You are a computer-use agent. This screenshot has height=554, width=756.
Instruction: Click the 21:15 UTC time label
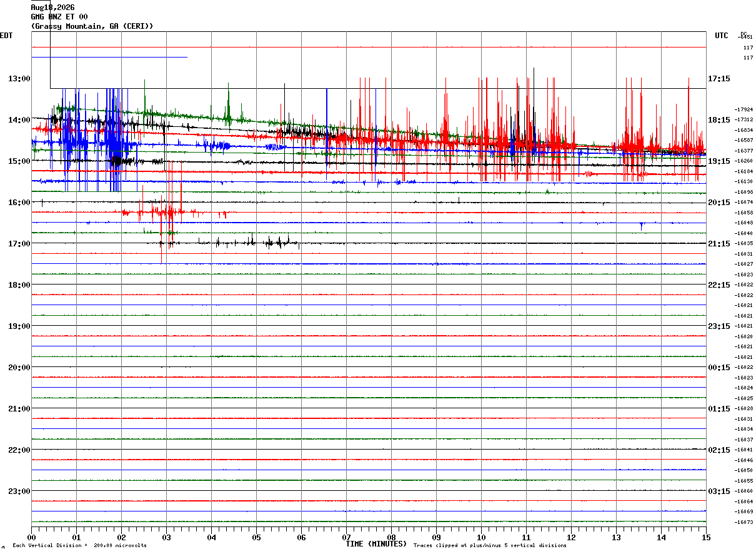click(x=719, y=244)
